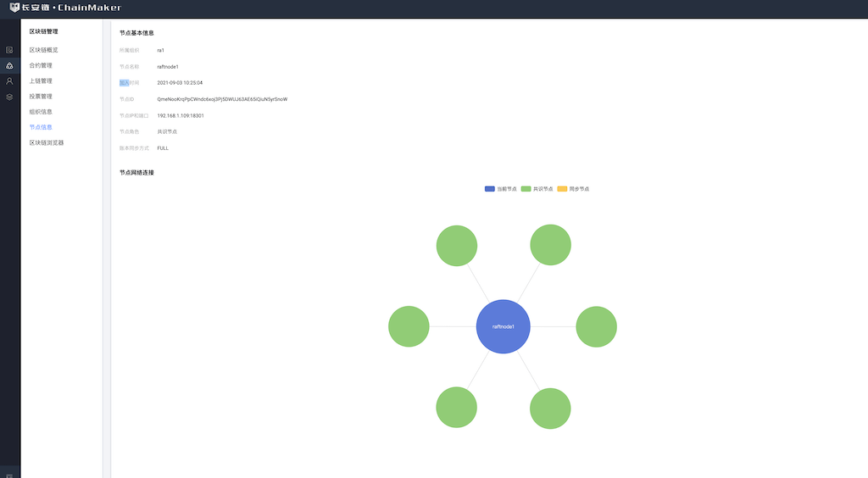The image size is (868, 478).
Task: Select the leftmost green consensus node
Action: tap(409, 326)
